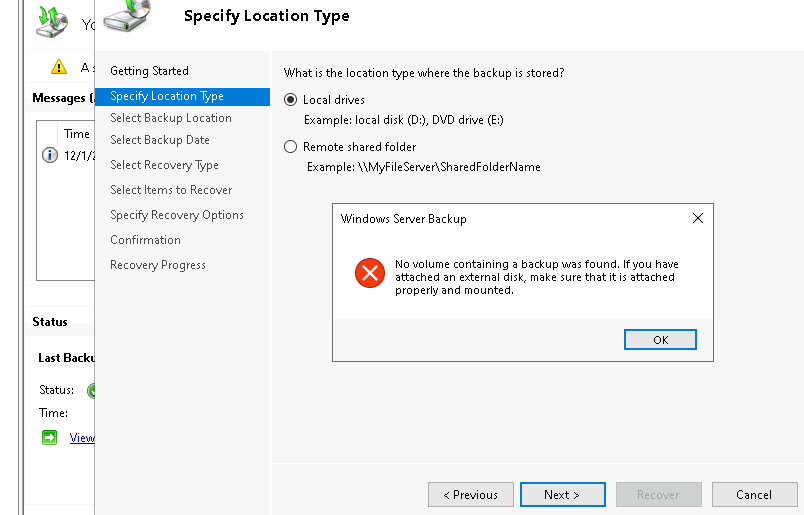Click the blue information icon in Messages
The image size is (804, 515).
coord(50,155)
